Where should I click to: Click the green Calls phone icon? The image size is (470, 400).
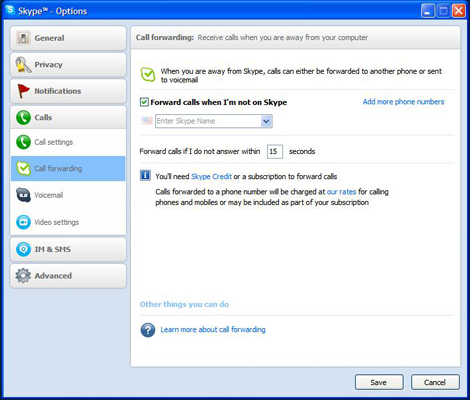pyautogui.click(x=23, y=117)
